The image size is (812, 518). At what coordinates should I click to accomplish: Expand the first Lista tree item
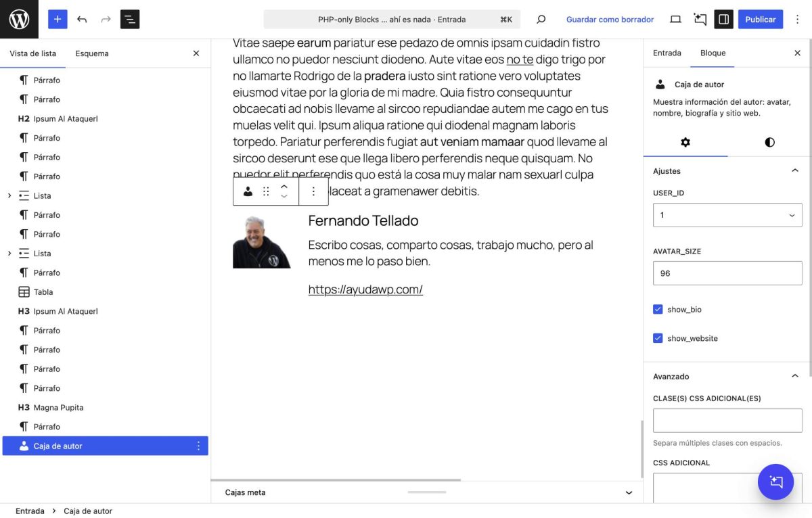point(9,196)
